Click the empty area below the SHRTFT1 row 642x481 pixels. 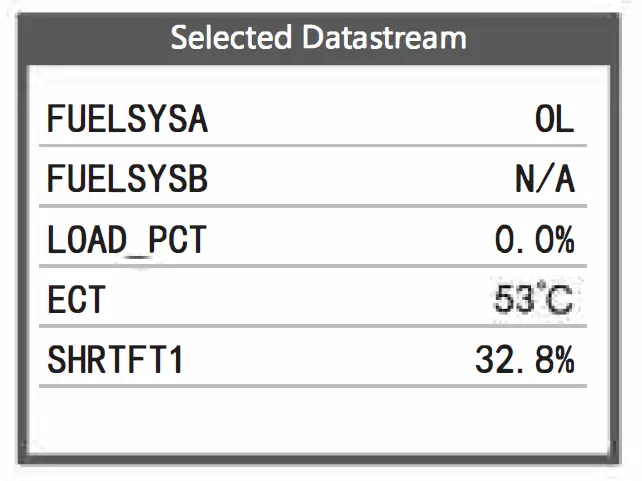tap(318, 420)
